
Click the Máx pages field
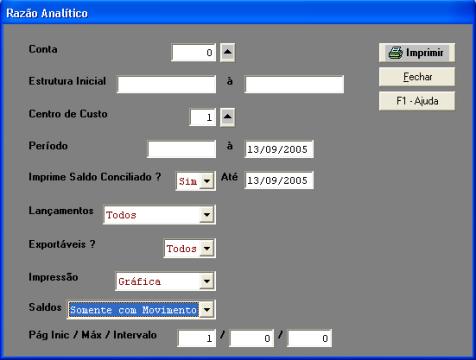252,338
